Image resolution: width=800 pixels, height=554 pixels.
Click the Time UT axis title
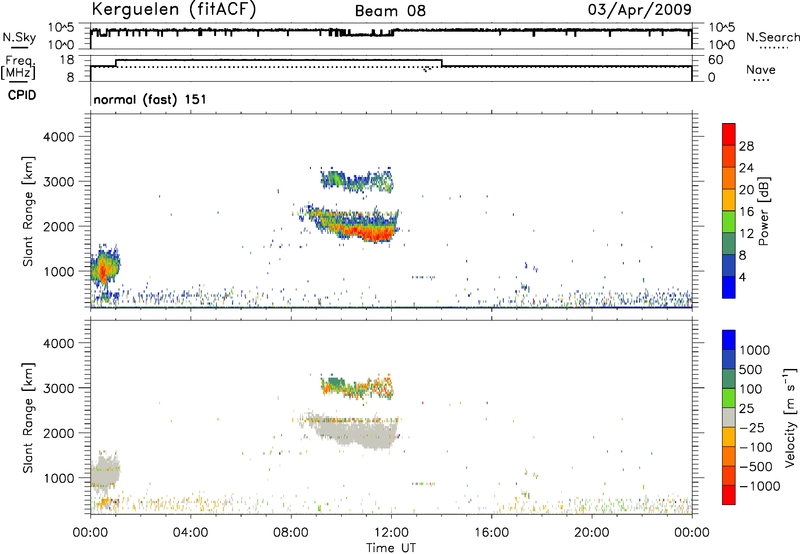click(391, 548)
